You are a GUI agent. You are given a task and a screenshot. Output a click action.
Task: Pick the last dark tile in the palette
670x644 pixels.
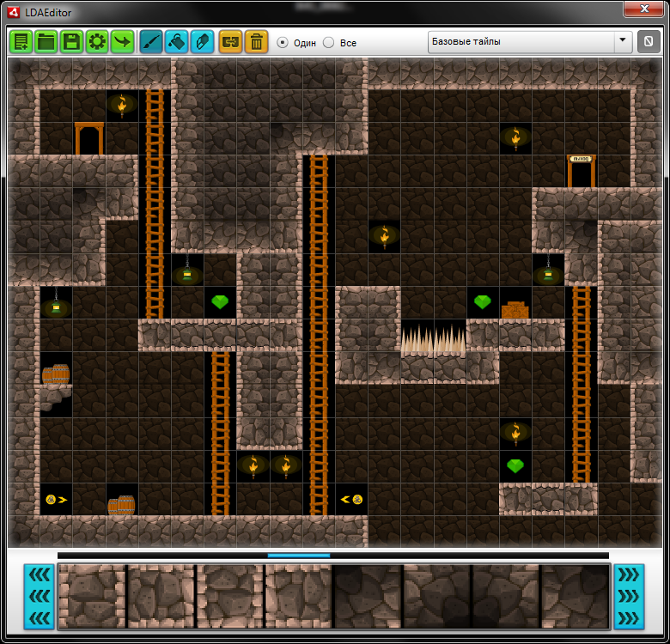tap(575, 596)
